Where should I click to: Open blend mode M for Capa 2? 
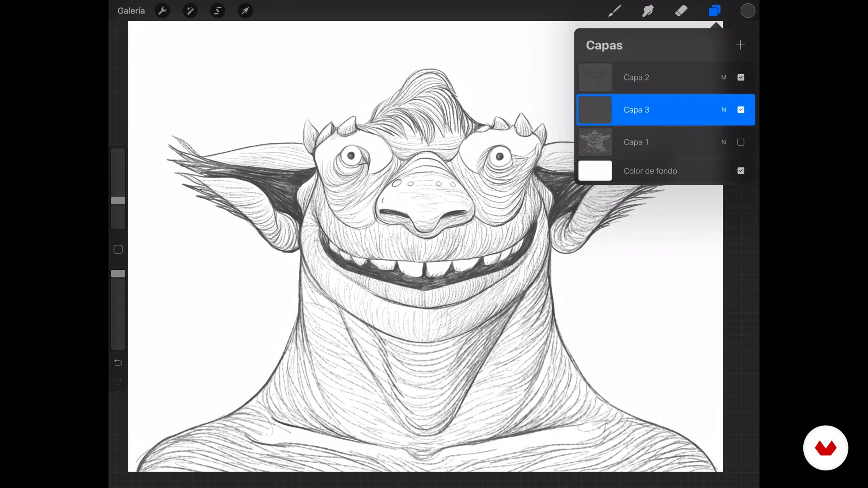click(724, 77)
